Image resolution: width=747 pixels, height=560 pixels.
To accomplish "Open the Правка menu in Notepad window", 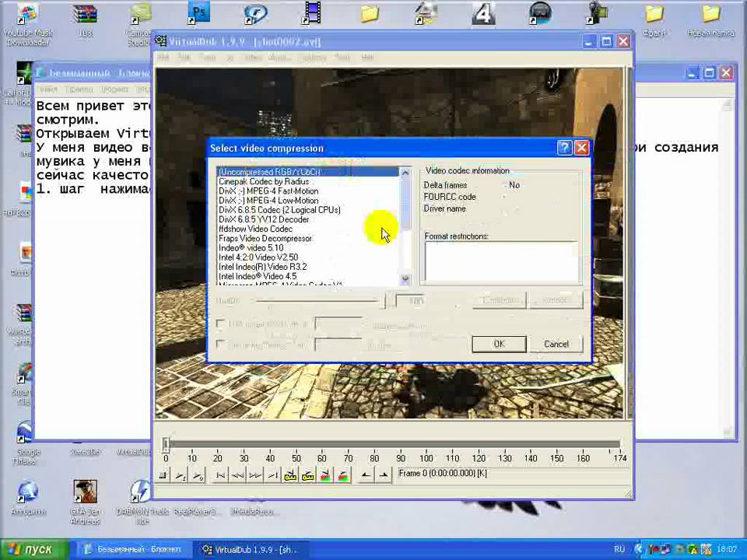I will tap(79, 89).
